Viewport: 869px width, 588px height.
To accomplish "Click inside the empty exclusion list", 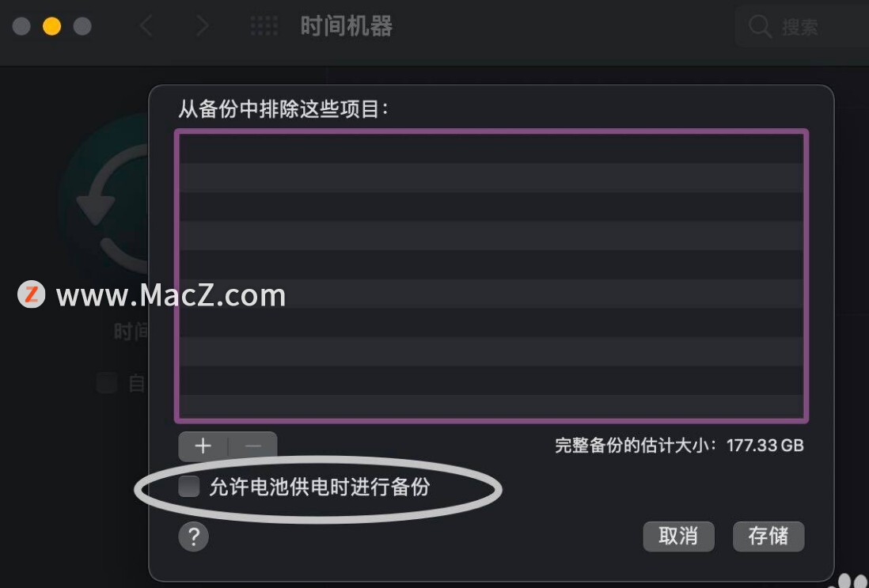I will (491, 275).
